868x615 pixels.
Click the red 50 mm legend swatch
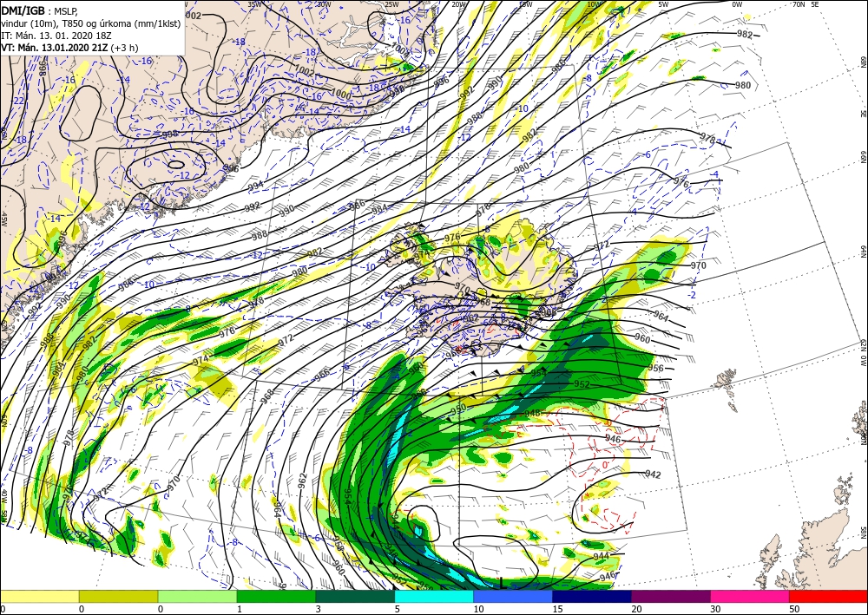[829, 596]
